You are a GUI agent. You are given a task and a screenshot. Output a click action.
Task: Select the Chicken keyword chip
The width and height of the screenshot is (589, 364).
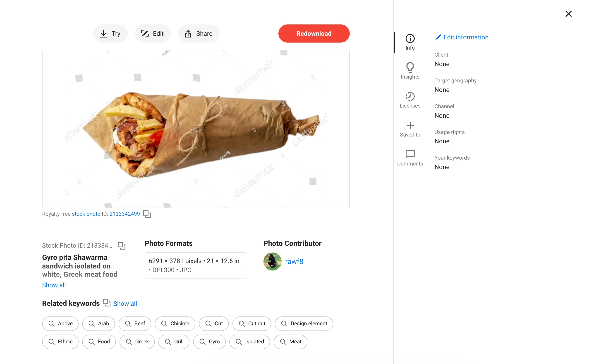[x=175, y=323]
